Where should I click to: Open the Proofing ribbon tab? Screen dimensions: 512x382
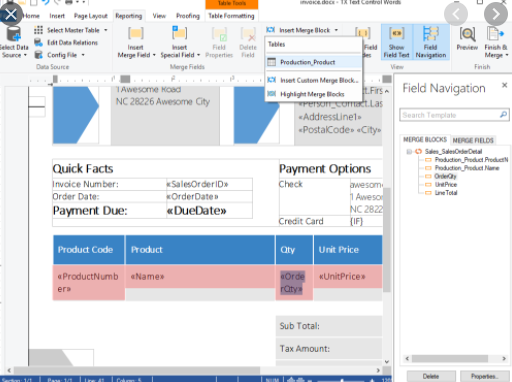[x=188, y=16]
